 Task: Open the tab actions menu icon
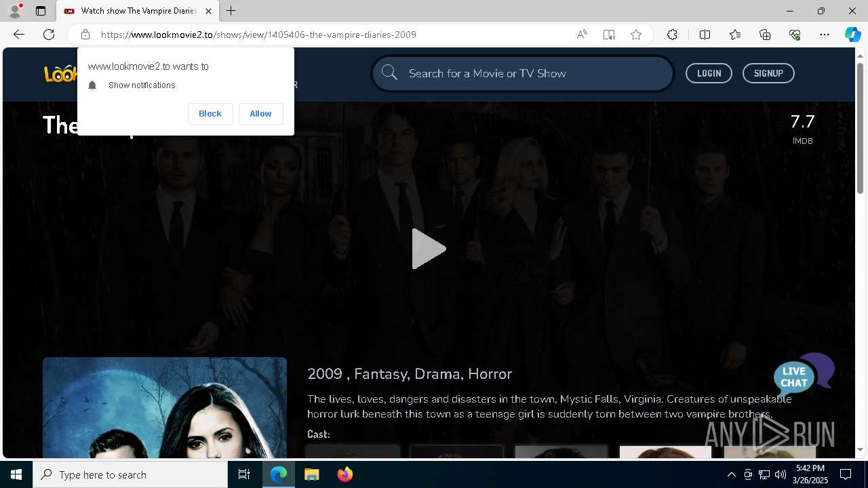[x=41, y=11]
